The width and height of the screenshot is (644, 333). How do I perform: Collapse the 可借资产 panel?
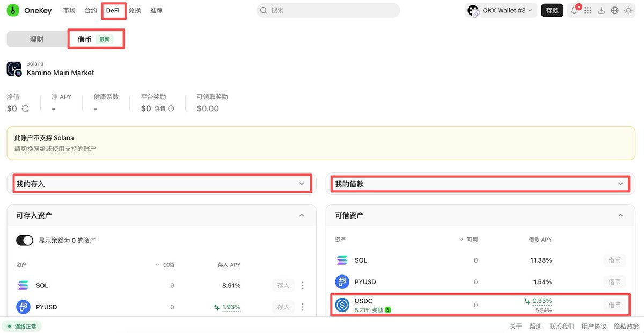(x=620, y=215)
